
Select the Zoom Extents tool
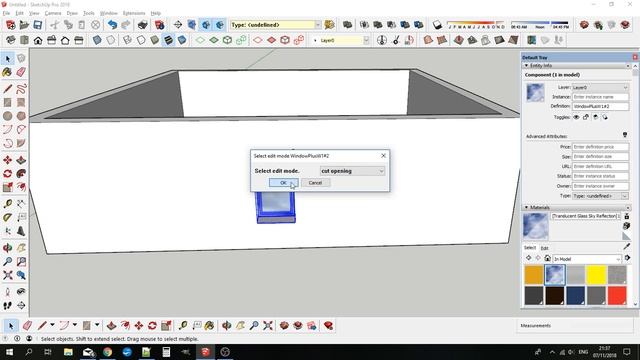7,275
